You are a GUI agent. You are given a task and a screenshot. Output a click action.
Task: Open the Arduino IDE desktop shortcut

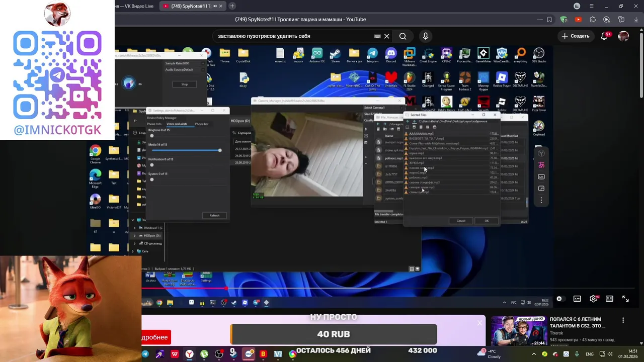point(317,56)
